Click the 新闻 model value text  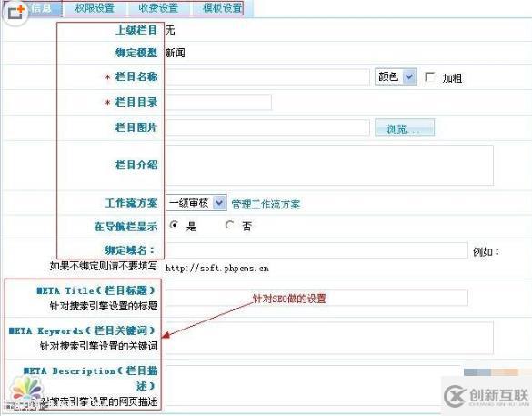click(176, 53)
